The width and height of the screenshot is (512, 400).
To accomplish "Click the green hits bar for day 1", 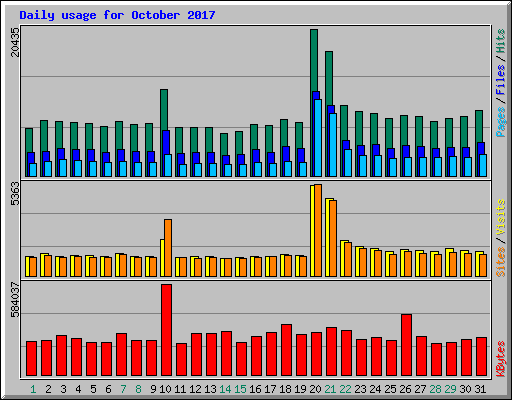I will point(29,140).
